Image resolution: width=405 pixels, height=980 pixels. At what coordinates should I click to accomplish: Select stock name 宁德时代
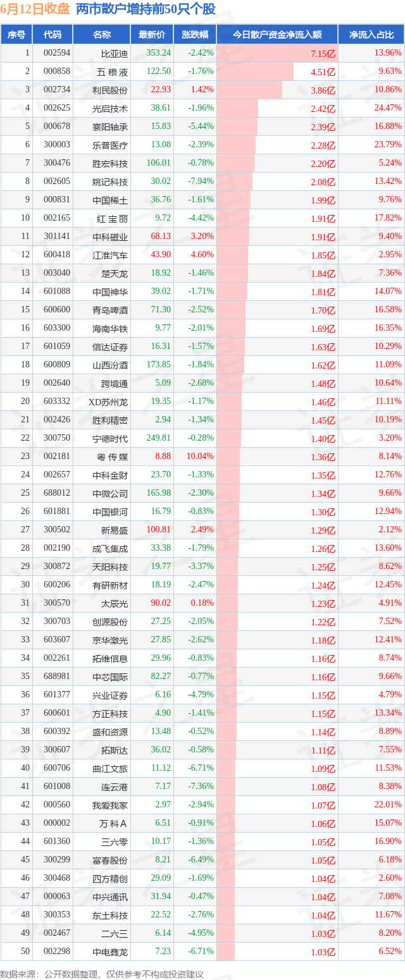110,438
